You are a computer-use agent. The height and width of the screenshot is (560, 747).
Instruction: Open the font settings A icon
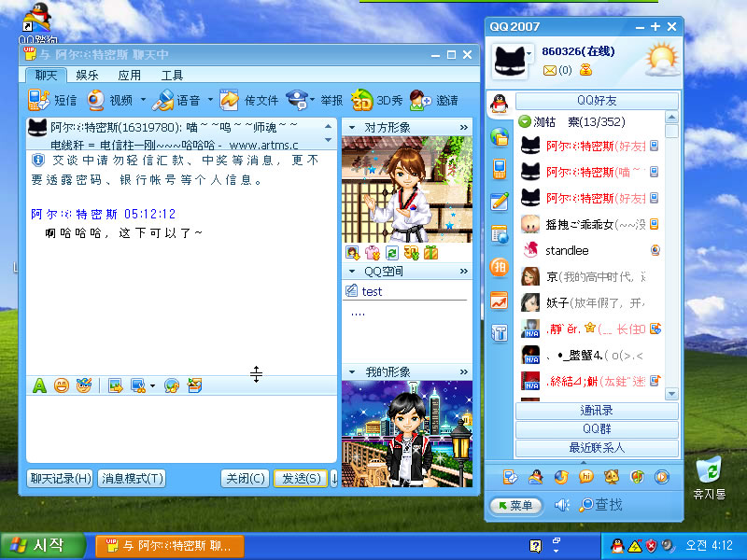(39, 385)
